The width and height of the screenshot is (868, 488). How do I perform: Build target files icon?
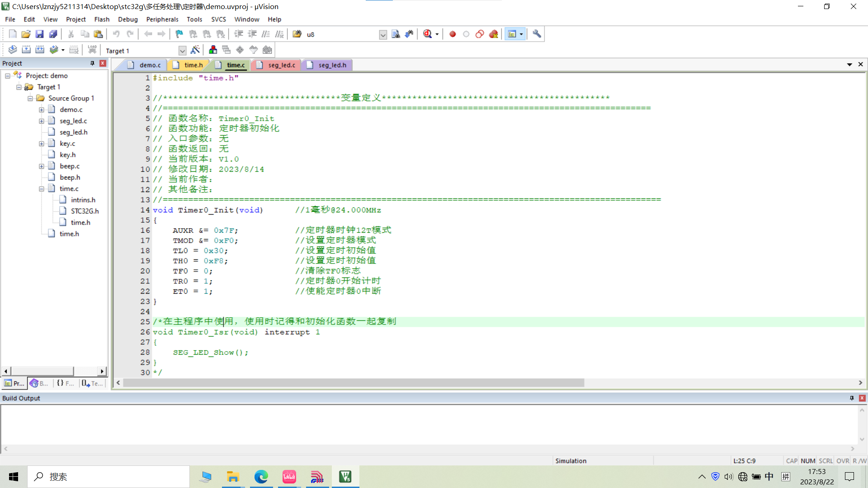(26, 50)
